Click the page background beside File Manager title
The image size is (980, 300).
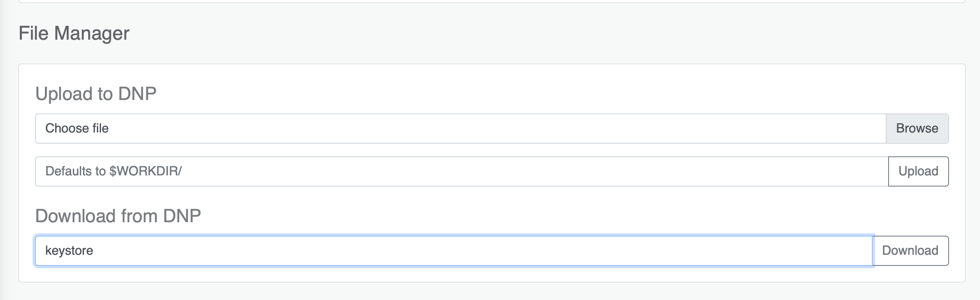[517, 33]
